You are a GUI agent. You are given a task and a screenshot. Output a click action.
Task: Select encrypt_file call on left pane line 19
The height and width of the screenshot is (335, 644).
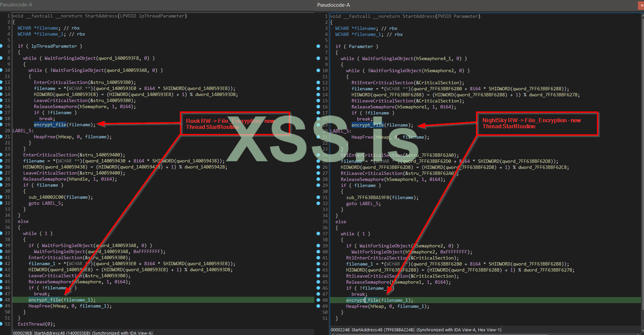(50, 125)
